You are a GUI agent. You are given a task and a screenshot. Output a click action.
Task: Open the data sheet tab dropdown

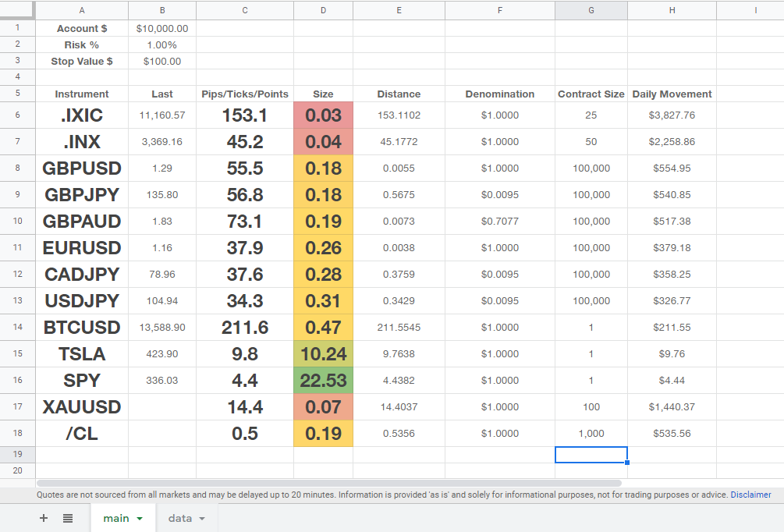point(201,518)
